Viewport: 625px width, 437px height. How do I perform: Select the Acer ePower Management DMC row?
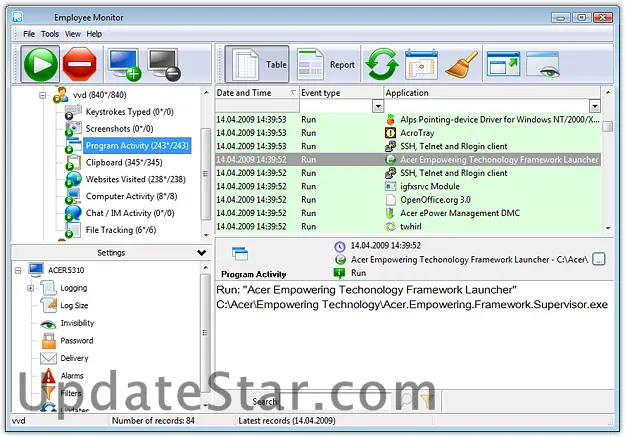[x=408, y=213]
